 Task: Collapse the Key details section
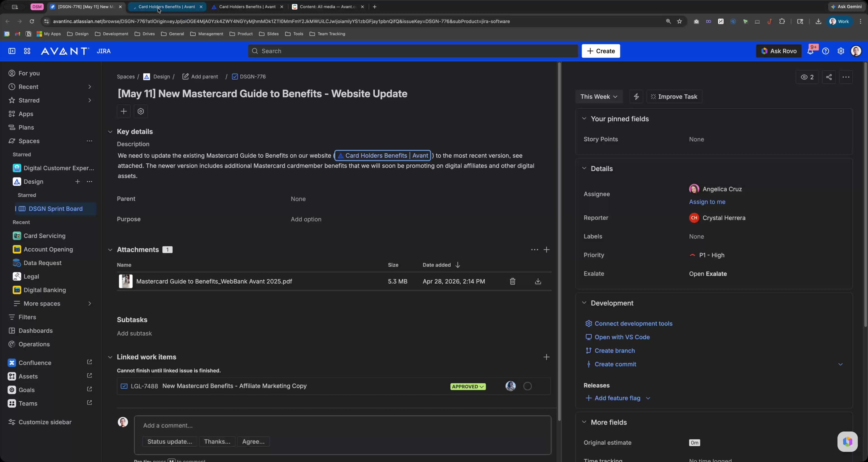110,132
